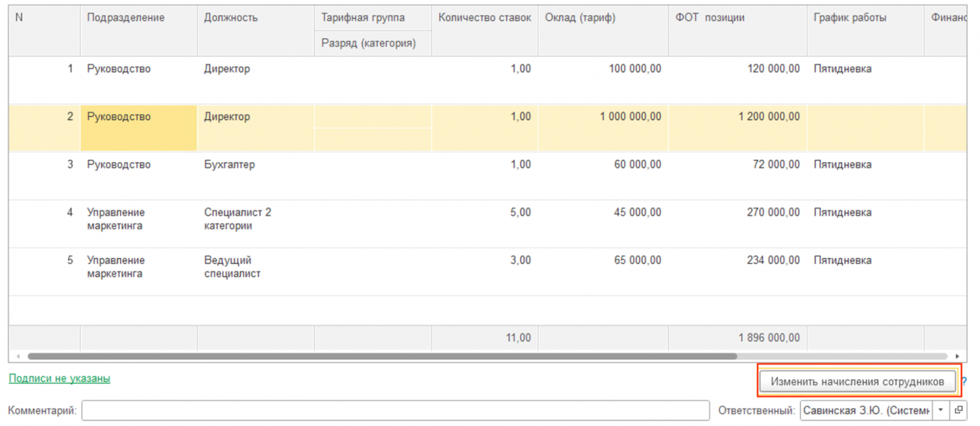
Task: Select the Бухгалтер position cell
Action: point(255,176)
